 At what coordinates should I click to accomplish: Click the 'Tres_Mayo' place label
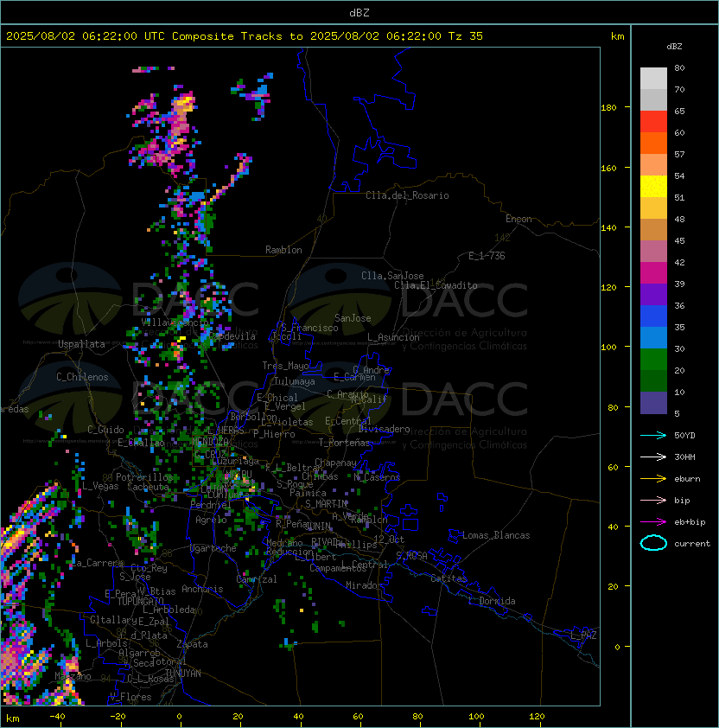(285, 366)
